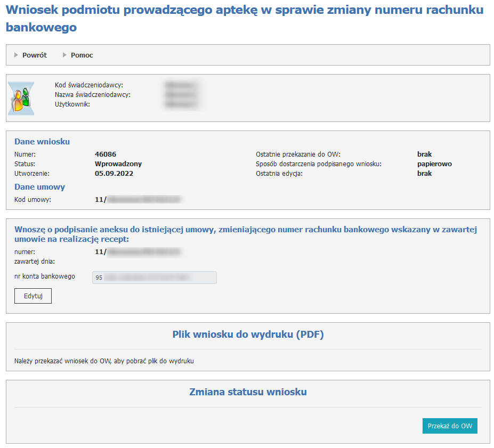Click the provider users avatar icon
Screen dimensions: 494x448
pos(21,99)
